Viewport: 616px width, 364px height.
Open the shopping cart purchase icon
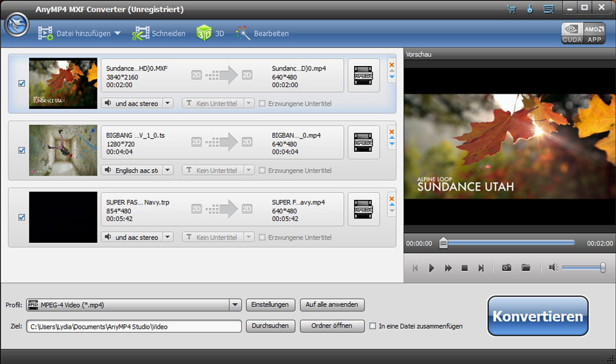tap(511, 9)
